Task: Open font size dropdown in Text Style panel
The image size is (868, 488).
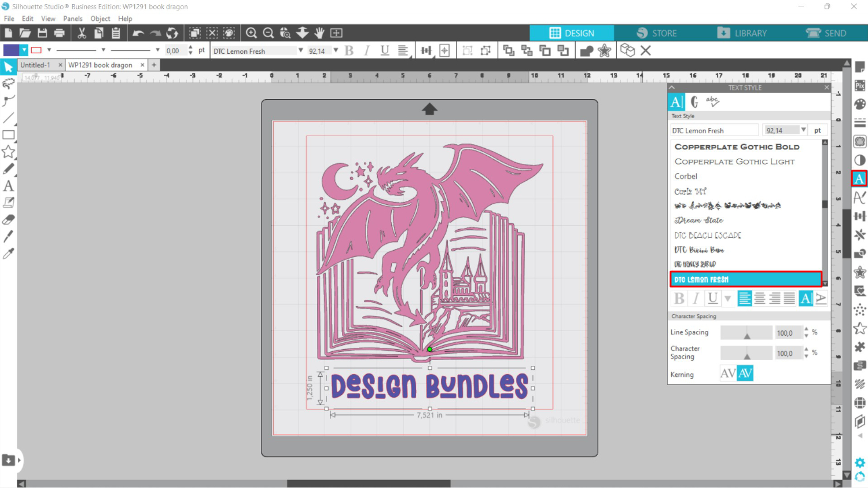Action: (x=803, y=130)
